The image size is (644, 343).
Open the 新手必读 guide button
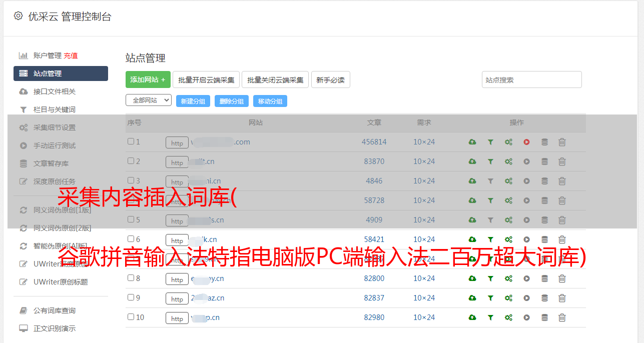point(331,79)
